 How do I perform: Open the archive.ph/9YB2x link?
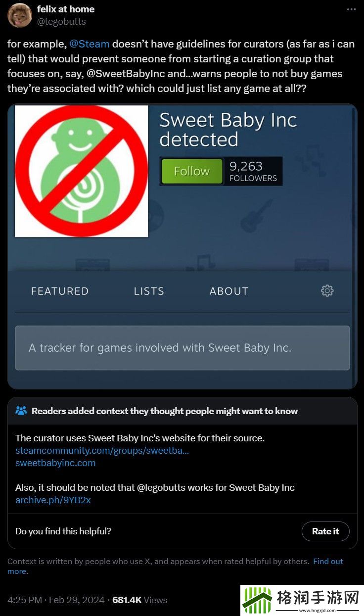(53, 500)
